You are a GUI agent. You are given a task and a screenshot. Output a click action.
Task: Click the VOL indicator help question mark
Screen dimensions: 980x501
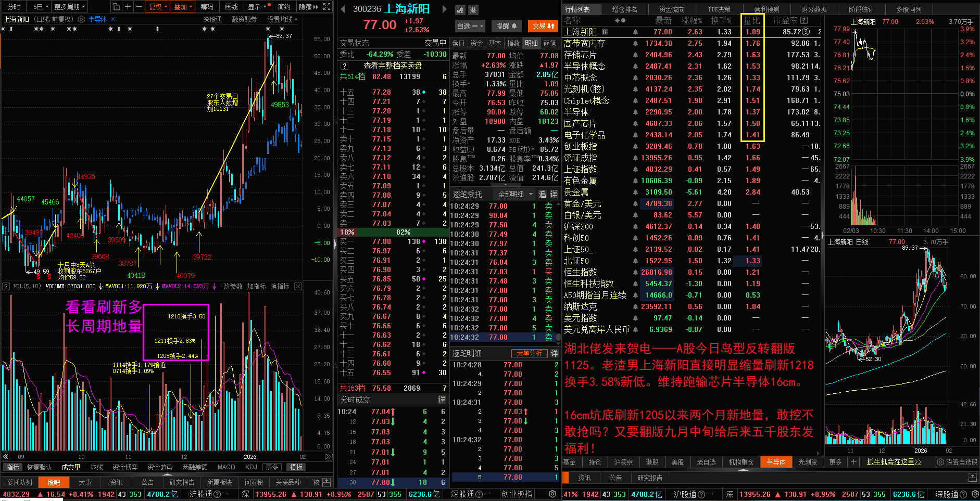[x=6, y=286]
